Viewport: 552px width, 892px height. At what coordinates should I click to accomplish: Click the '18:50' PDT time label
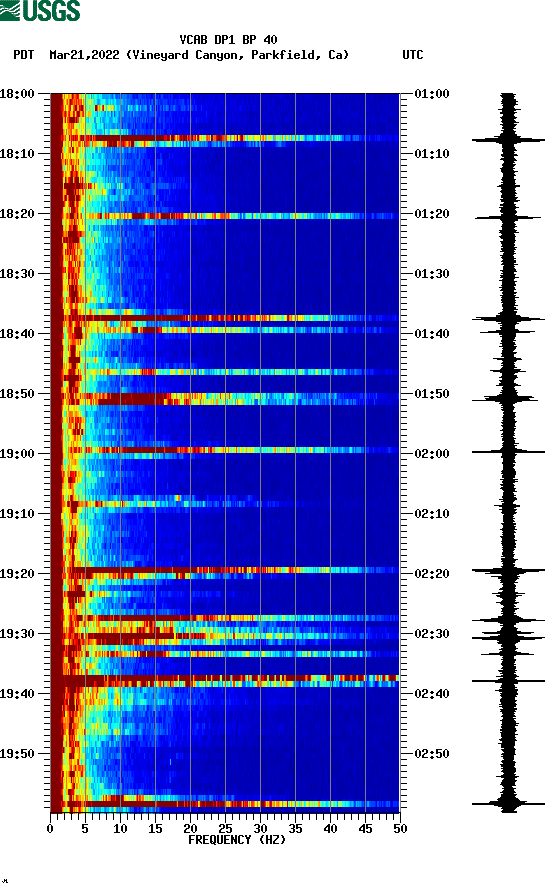pos(17,394)
